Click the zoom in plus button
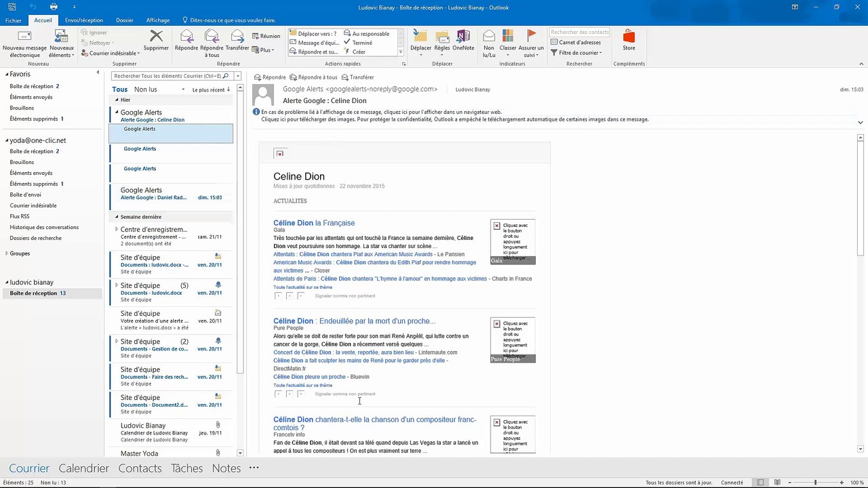868x488 pixels. [842, 483]
